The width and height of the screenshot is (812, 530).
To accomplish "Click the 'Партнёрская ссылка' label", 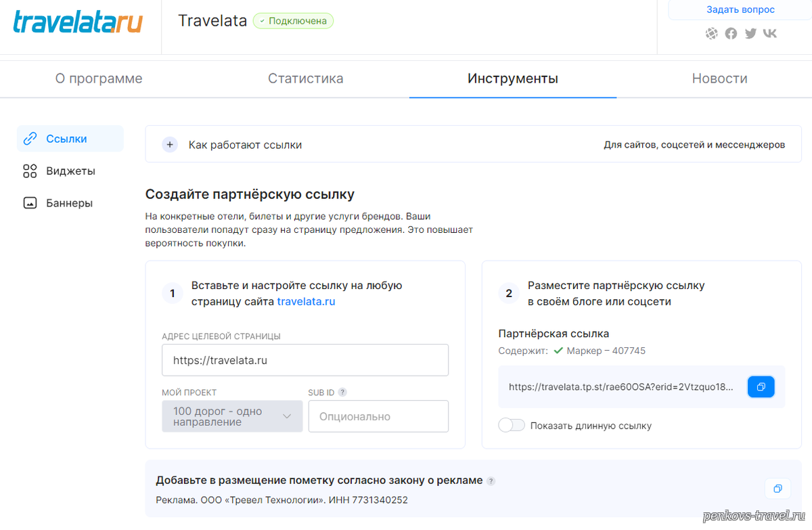I will point(554,334).
